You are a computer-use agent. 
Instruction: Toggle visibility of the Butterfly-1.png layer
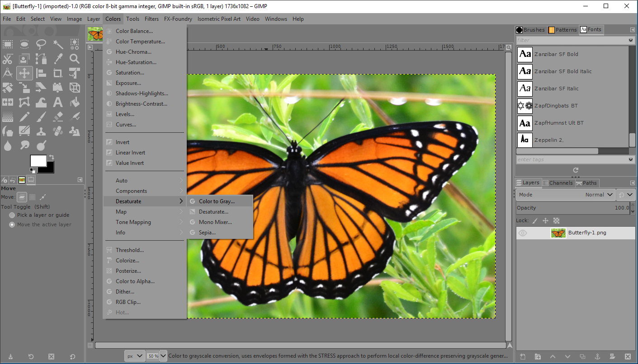(x=523, y=233)
